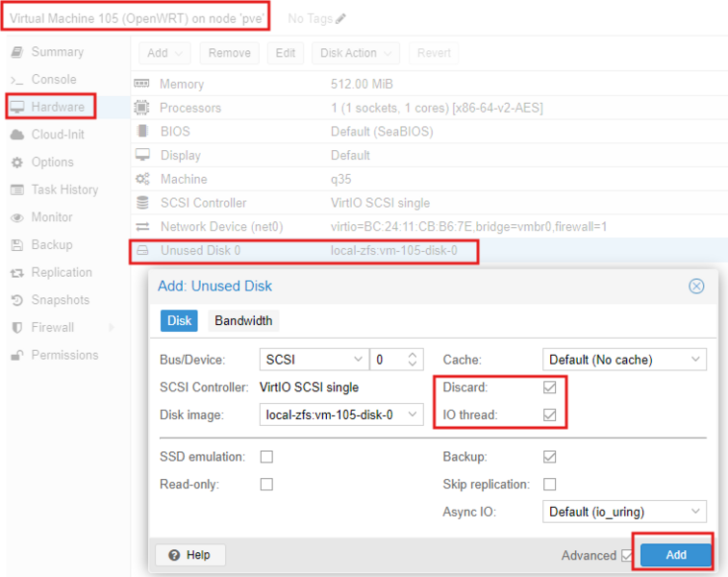
Task: Select the Memory 512.00 MiB row
Action: pos(429,84)
